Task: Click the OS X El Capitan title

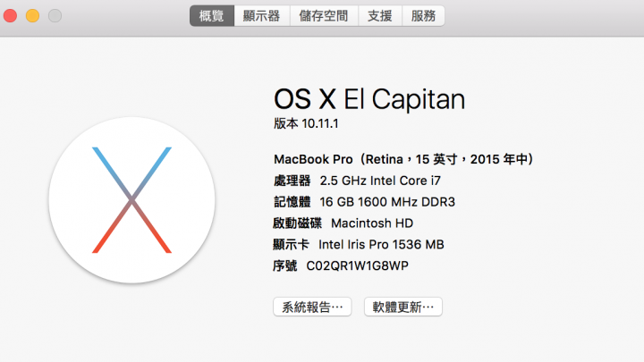Action: (x=369, y=99)
